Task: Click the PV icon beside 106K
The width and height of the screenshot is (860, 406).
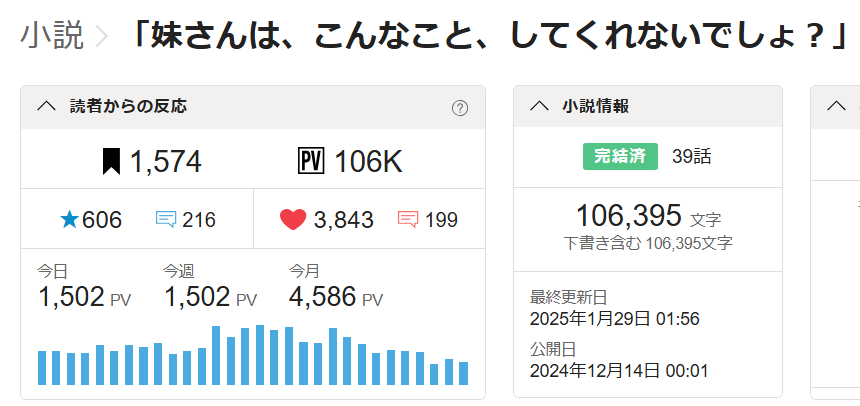Action: pyautogui.click(x=310, y=161)
